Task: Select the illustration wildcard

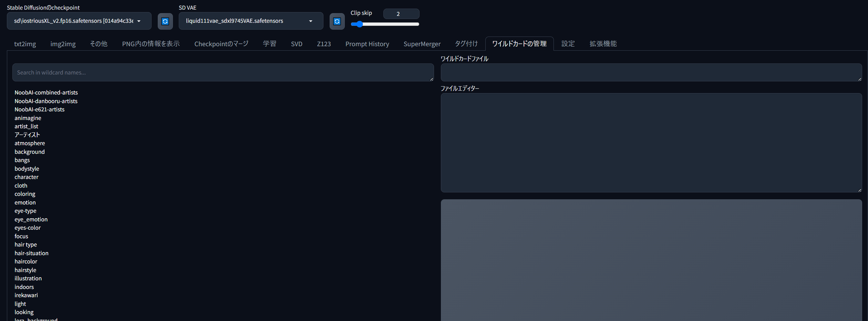Action: [28, 278]
